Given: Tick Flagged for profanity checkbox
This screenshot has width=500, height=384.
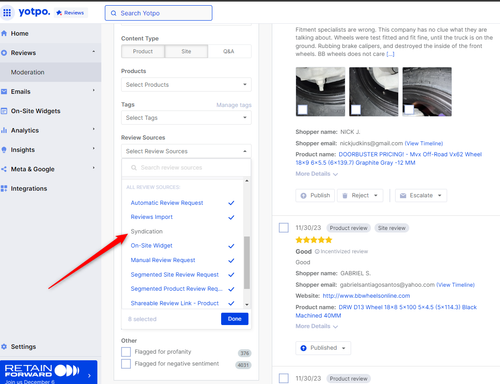Looking at the screenshot, I should click(x=126, y=352).
